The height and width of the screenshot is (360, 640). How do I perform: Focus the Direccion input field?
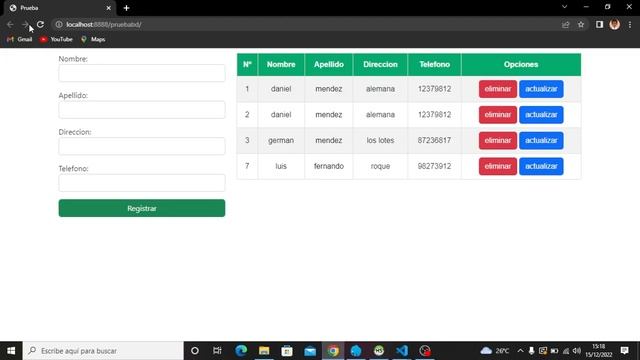pyautogui.click(x=142, y=146)
